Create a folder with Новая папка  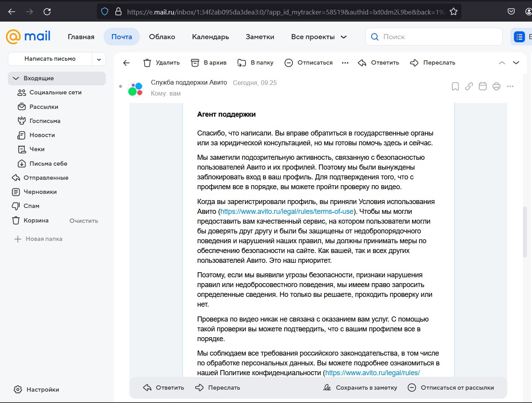coord(38,239)
